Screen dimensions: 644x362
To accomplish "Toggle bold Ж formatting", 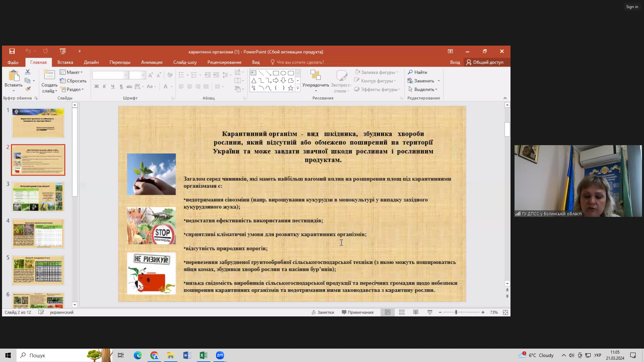I will coord(97,86).
